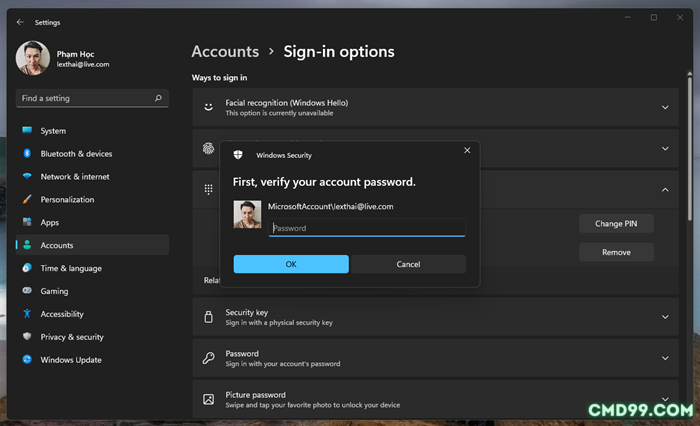Open System settings

tap(92, 130)
